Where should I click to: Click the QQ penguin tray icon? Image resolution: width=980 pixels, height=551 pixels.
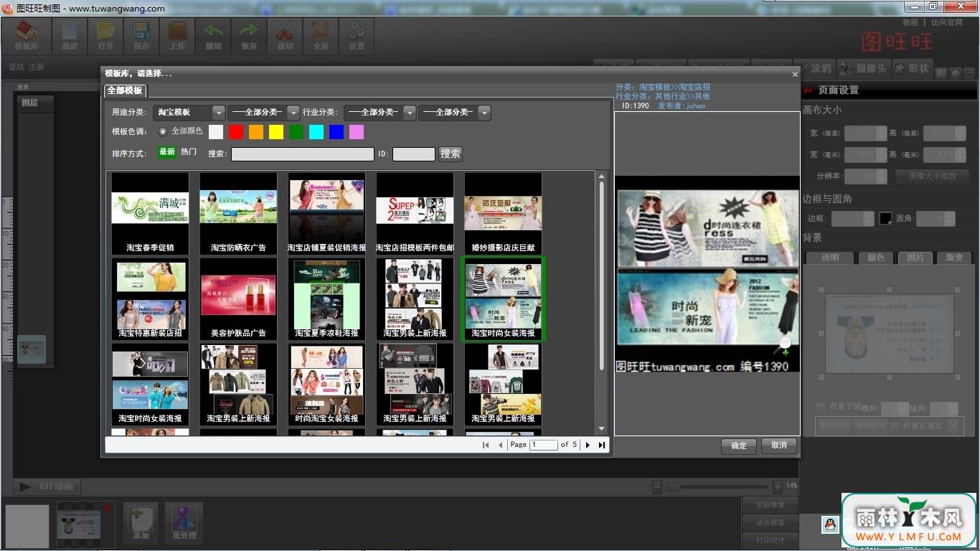(830, 525)
